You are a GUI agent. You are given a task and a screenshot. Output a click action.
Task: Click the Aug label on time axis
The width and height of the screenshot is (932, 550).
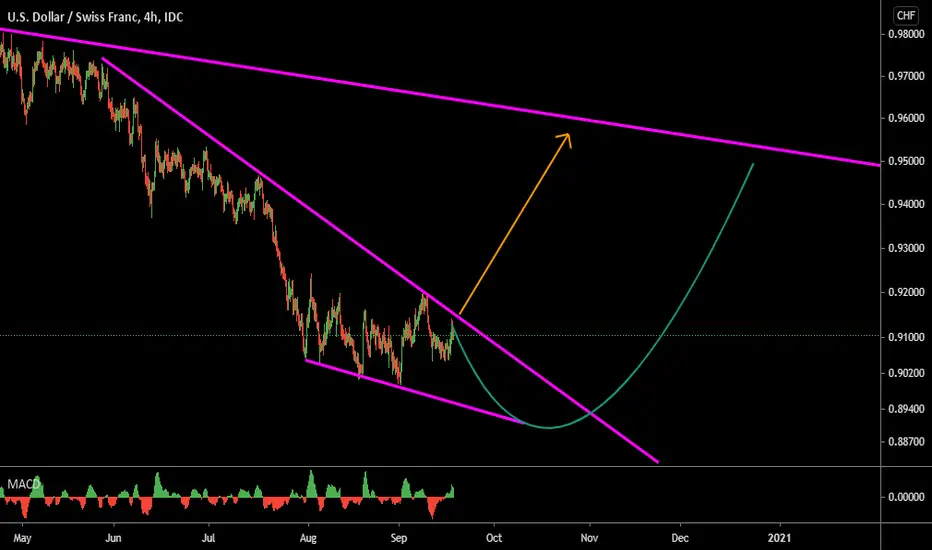308,538
